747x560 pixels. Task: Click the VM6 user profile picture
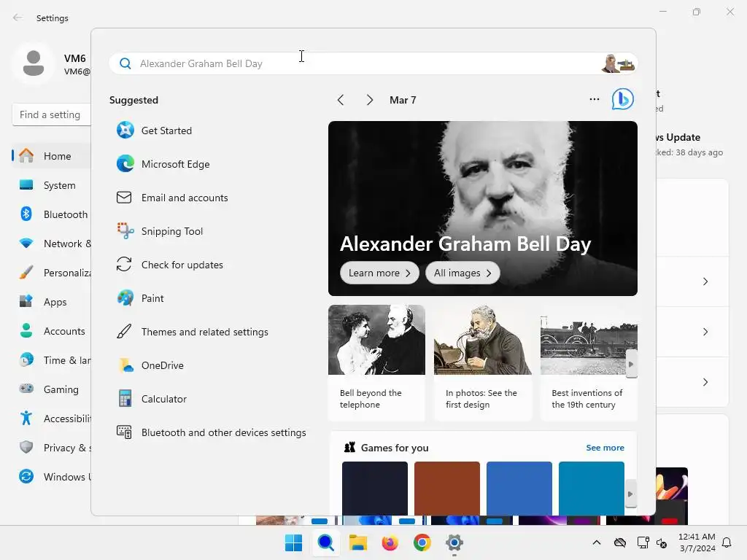[34, 63]
